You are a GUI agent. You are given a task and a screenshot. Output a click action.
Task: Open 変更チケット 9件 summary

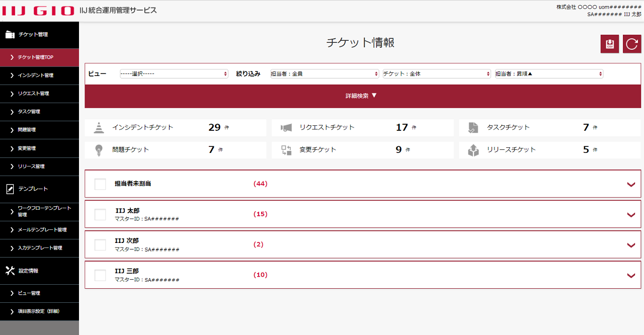click(363, 150)
